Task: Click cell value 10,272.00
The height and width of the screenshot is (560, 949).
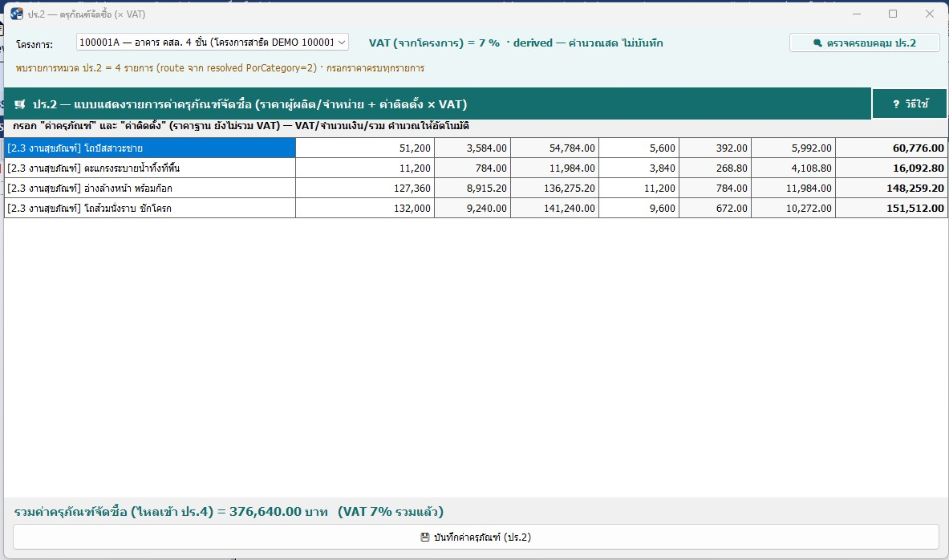Action: [793, 208]
